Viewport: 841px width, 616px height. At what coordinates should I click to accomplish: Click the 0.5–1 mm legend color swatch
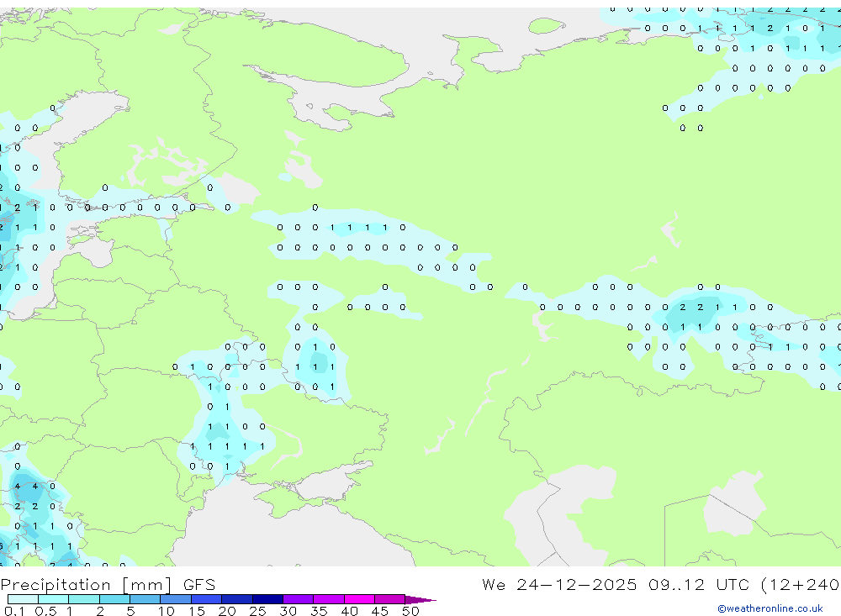tap(54, 599)
